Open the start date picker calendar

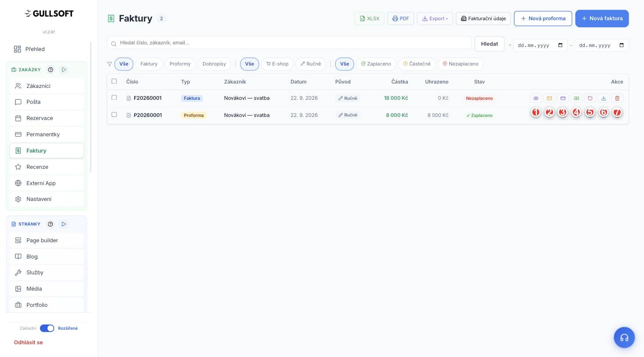tap(560, 45)
